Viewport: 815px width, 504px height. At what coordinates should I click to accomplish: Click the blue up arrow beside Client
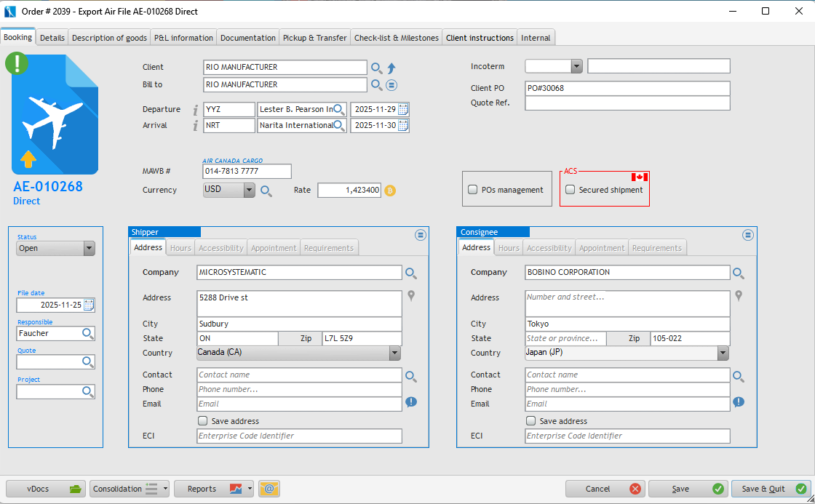coord(391,68)
